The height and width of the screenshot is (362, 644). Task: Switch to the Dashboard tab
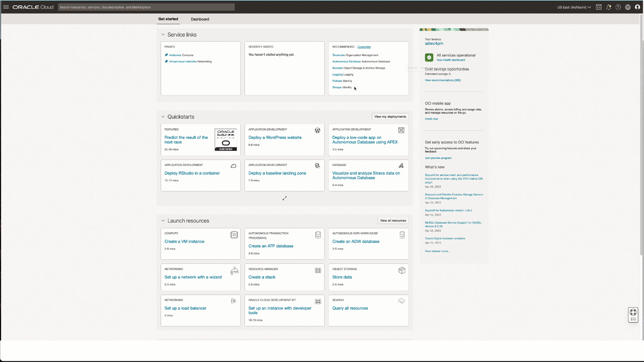pyautogui.click(x=200, y=19)
